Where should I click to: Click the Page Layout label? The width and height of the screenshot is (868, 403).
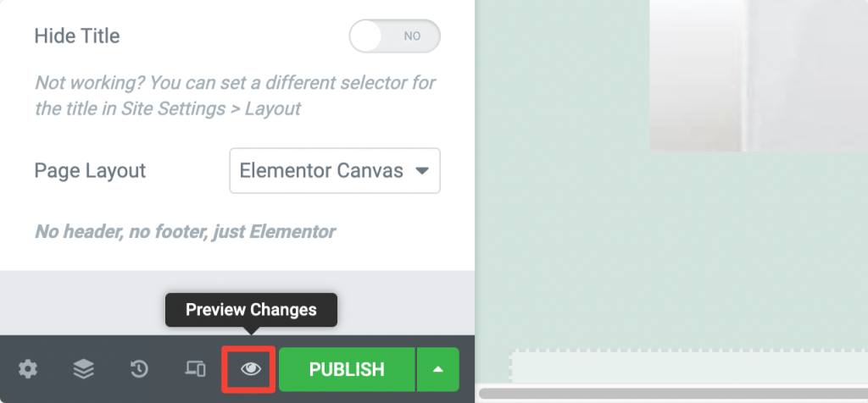pyautogui.click(x=90, y=170)
